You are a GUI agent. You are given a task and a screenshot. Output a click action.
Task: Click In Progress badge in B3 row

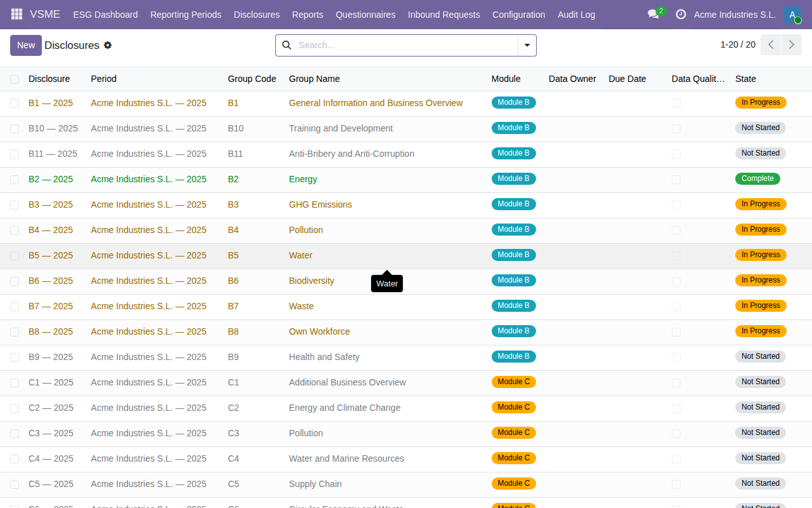coord(761,204)
